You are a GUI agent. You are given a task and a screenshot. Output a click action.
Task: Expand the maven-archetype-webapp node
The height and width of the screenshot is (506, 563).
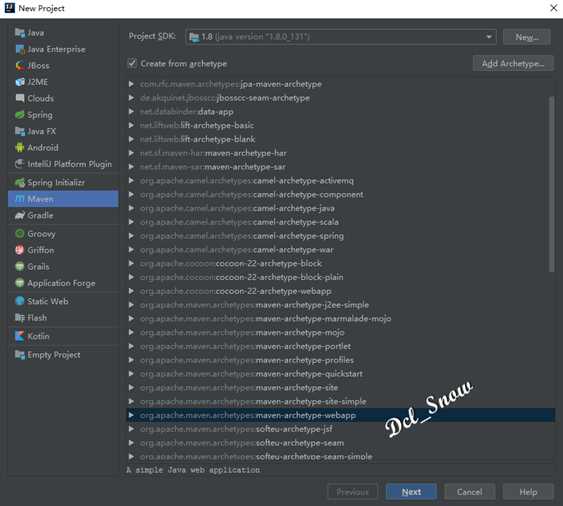[131, 415]
